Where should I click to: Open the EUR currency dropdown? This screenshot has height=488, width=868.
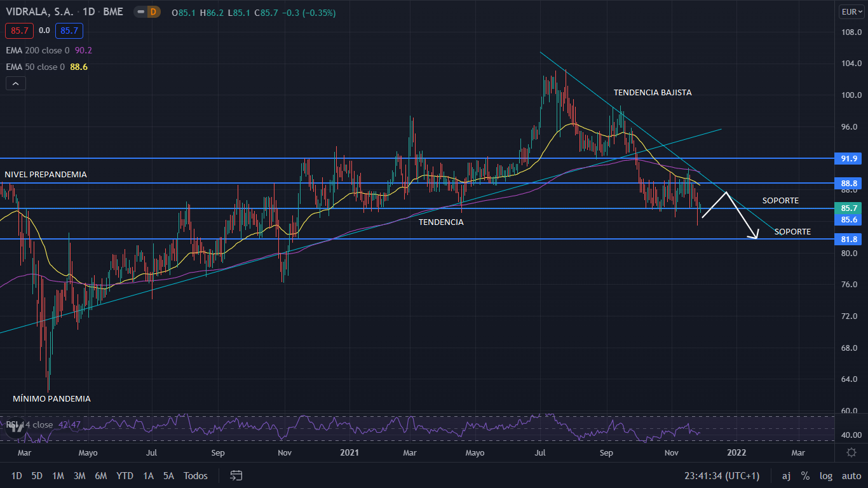click(x=851, y=12)
